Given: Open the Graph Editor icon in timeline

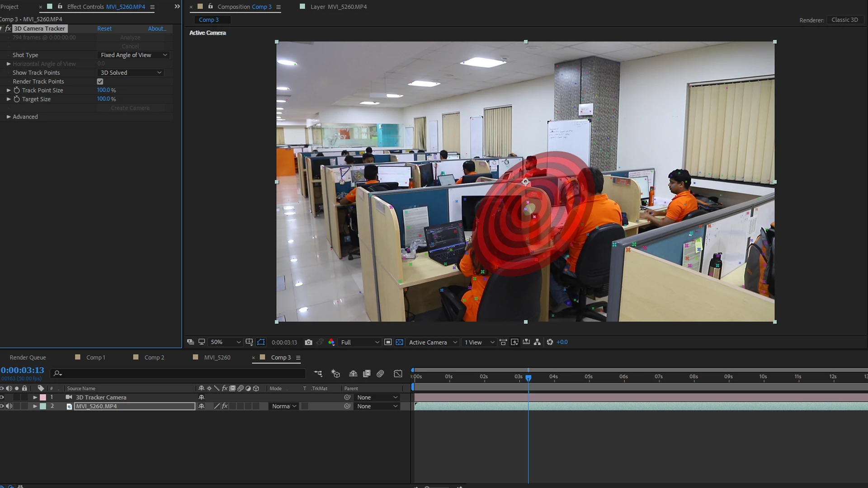Looking at the screenshot, I should (x=398, y=374).
